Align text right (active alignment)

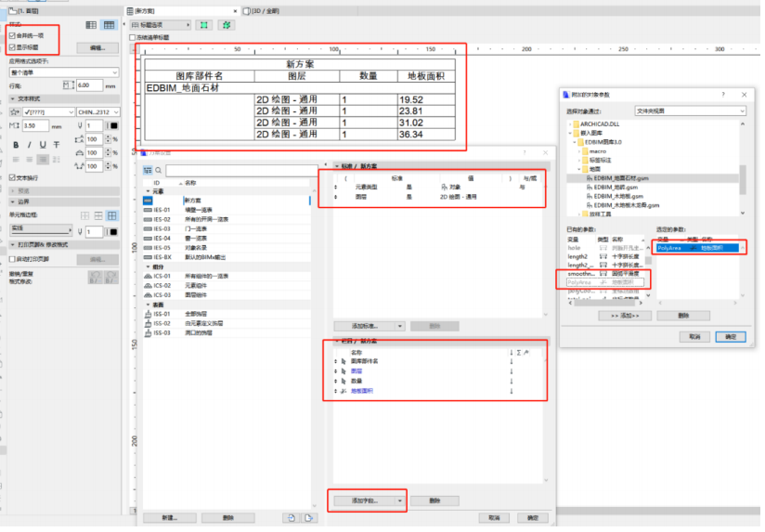43,160
